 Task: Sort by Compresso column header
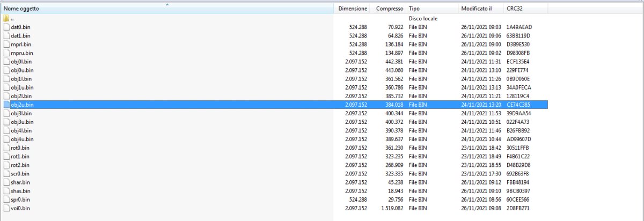pyautogui.click(x=388, y=9)
